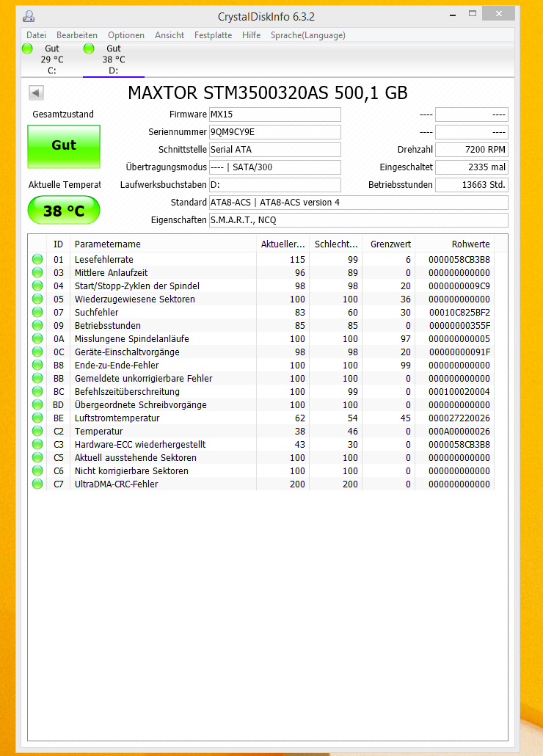
Task: Select the Misslungene Spindelanläufe parameter name
Action: (131, 338)
